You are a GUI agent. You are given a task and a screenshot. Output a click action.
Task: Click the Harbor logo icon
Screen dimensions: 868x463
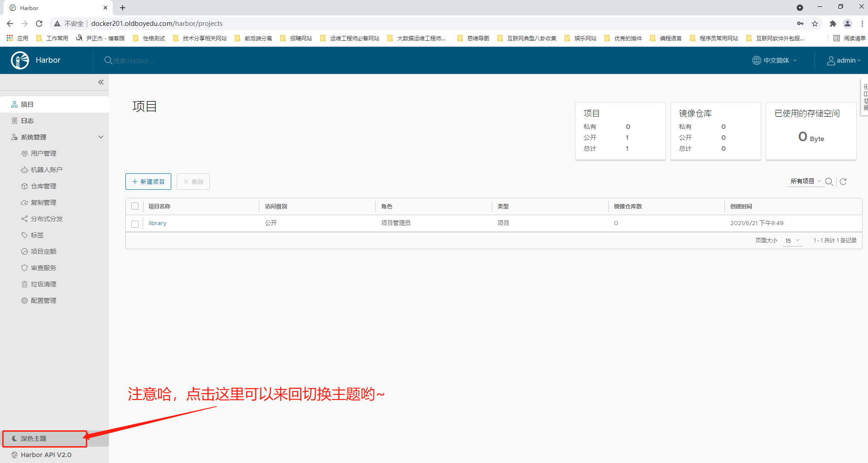click(20, 60)
